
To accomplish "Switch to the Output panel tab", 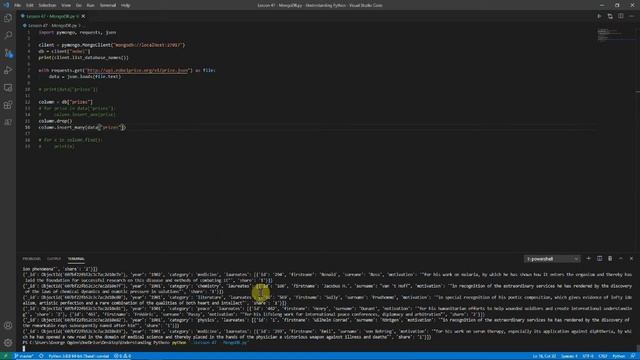I will 54,259.
